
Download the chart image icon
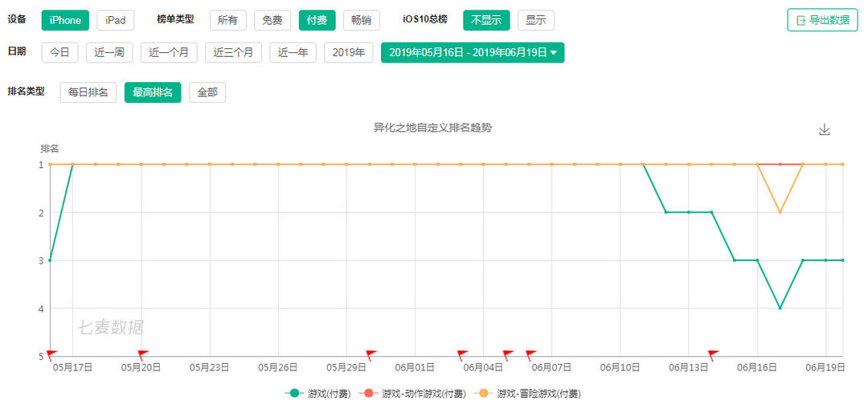coord(825,129)
